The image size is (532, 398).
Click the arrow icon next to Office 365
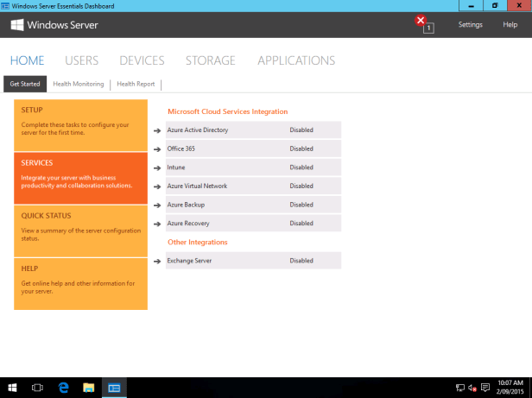(158, 149)
